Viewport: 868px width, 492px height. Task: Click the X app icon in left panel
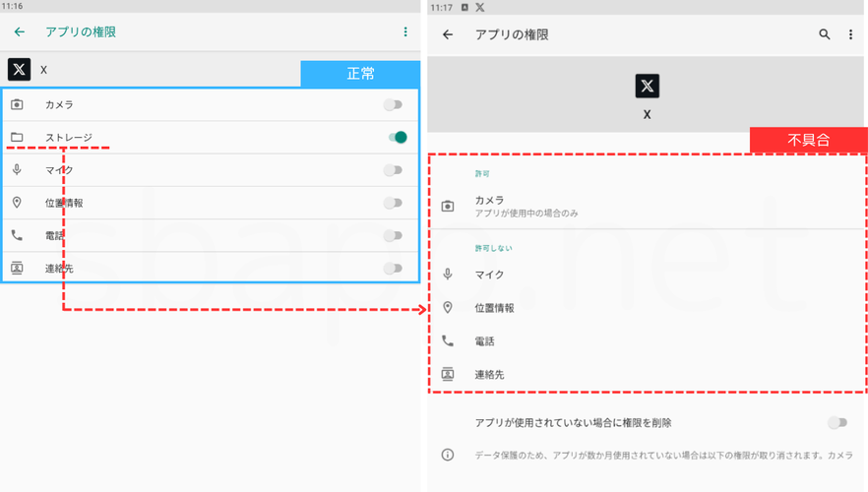coord(19,69)
